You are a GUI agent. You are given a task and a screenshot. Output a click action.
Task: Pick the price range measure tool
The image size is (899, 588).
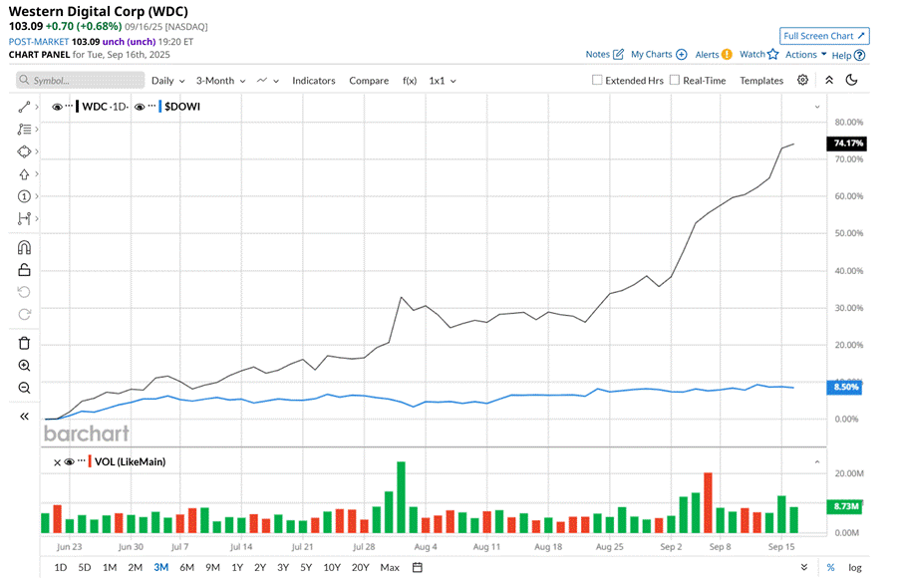[24, 218]
